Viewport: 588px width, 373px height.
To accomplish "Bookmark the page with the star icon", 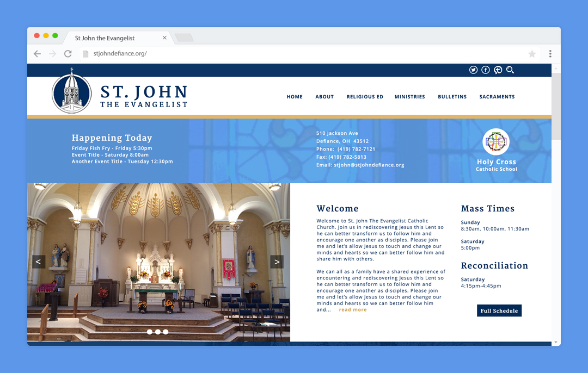I will [x=532, y=54].
